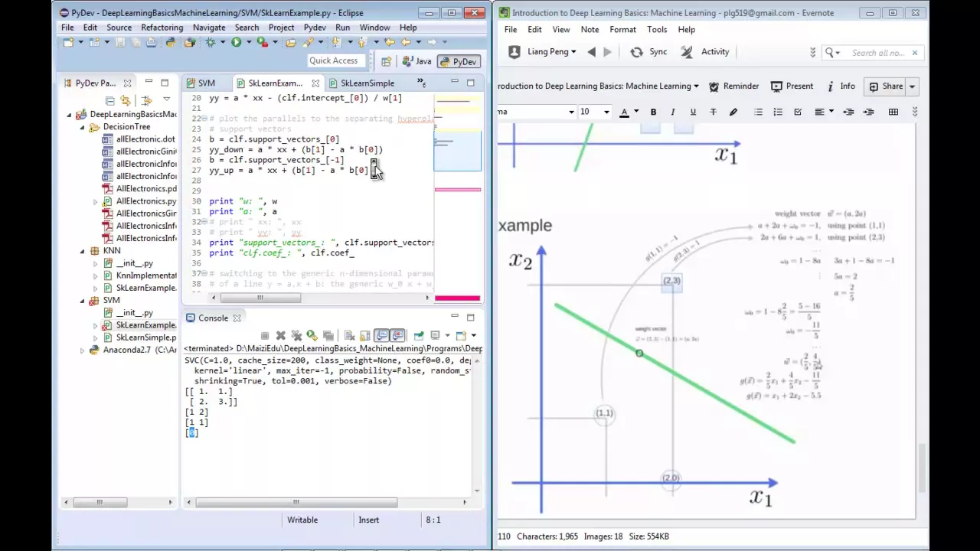Image resolution: width=980 pixels, height=551 pixels.
Task: Click Evernote insert table icon
Action: (x=893, y=112)
